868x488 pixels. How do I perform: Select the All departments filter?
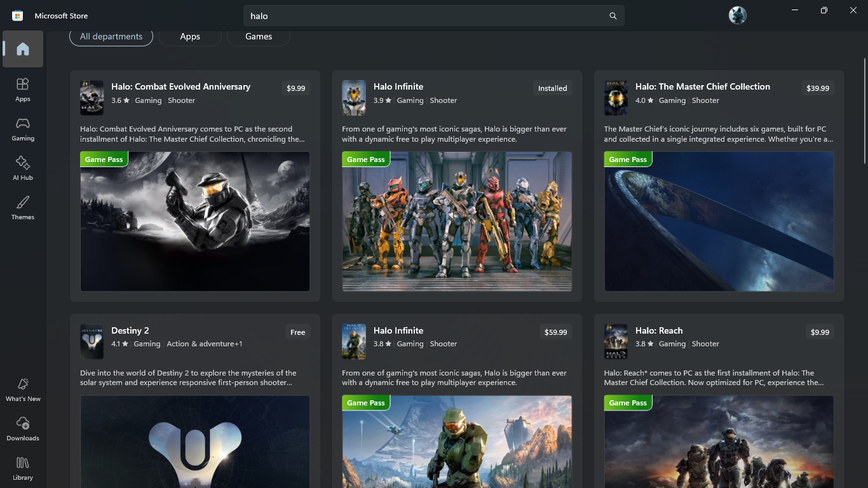pyautogui.click(x=111, y=36)
